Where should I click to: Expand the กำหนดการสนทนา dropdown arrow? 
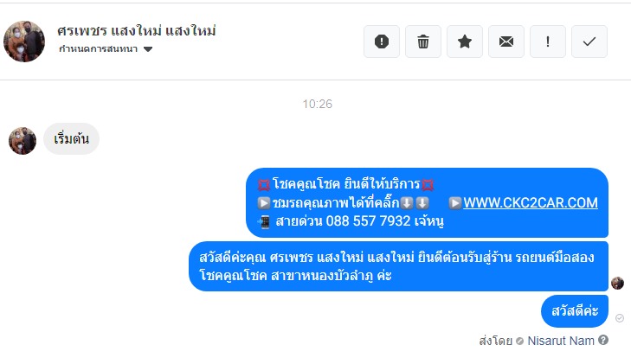pyautogui.click(x=148, y=49)
